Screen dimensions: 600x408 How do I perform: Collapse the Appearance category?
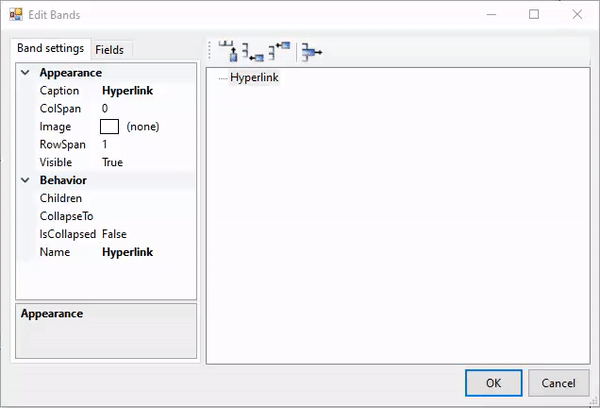point(25,73)
